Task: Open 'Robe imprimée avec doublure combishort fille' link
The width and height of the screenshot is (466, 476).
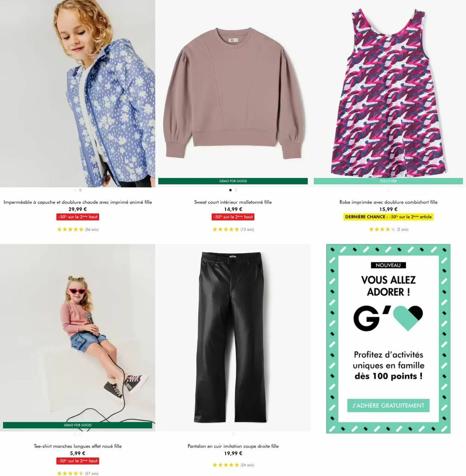Action: tap(388, 202)
